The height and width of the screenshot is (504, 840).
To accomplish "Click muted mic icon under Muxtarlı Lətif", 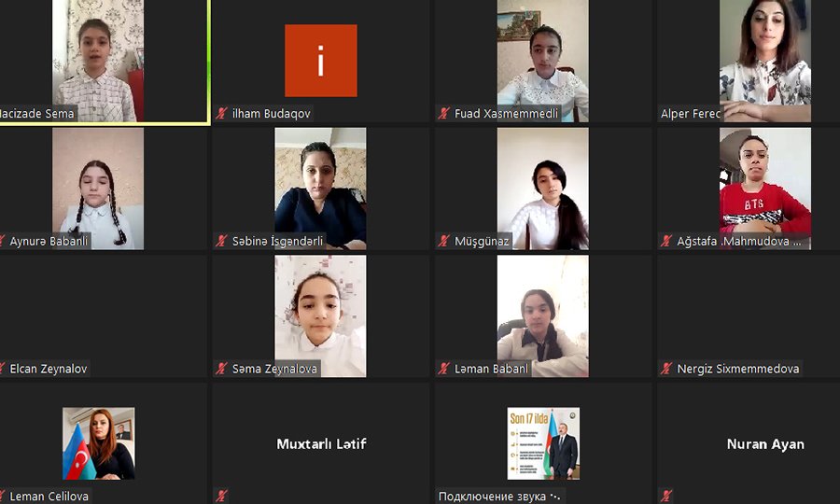I will pos(221,496).
